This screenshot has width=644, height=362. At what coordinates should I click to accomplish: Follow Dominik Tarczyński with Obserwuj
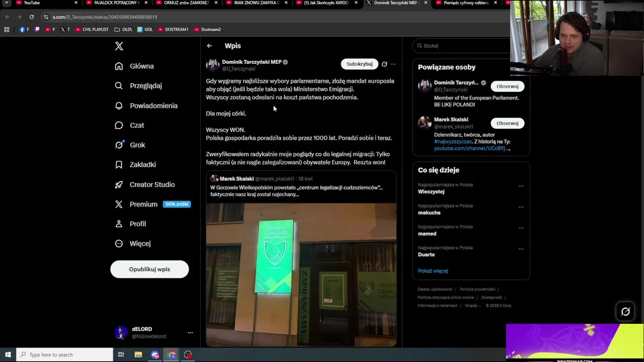[x=507, y=86]
